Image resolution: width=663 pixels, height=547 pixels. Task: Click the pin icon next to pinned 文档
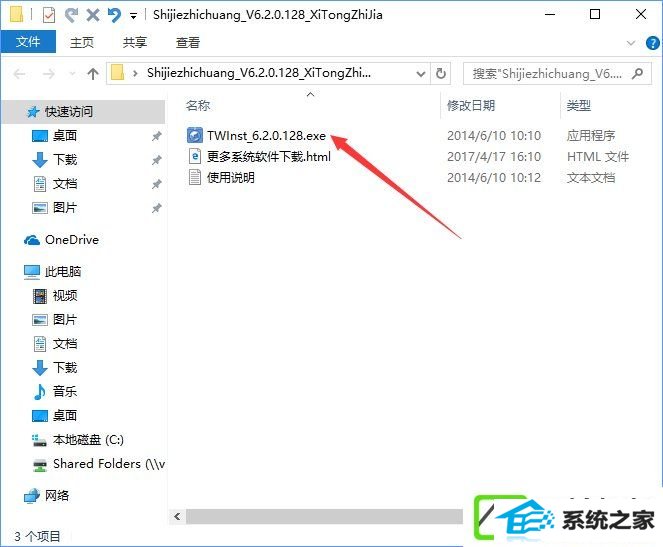[157, 184]
